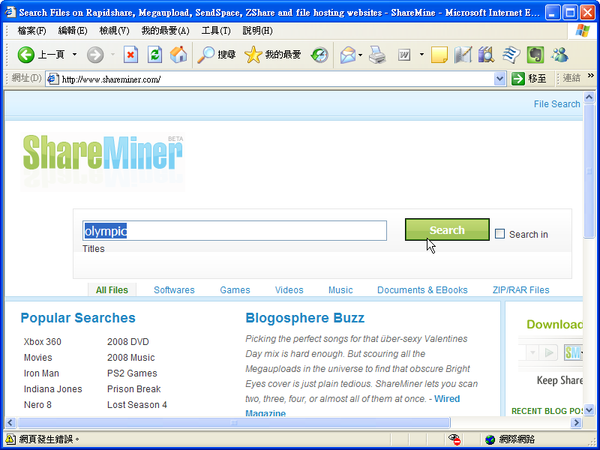Open the 說明(H) Help menu

(257, 31)
